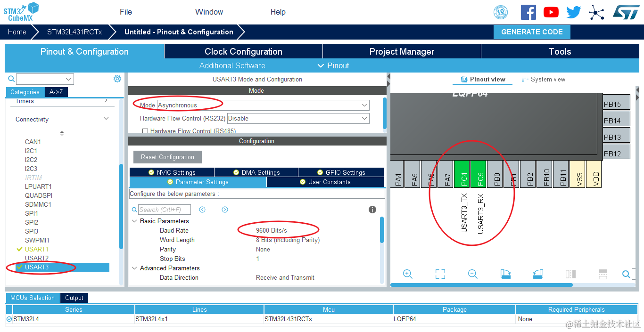Collapse the Basic Parameters section
644x332 pixels.
click(135, 221)
